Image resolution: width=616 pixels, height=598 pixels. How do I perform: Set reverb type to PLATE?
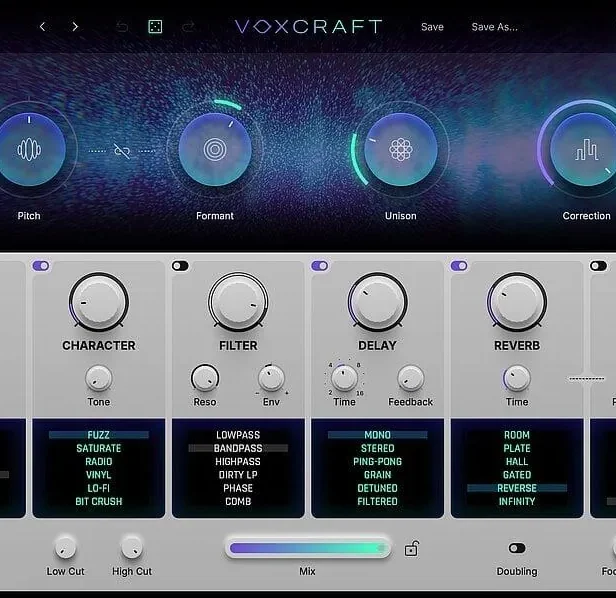[x=517, y=448]
